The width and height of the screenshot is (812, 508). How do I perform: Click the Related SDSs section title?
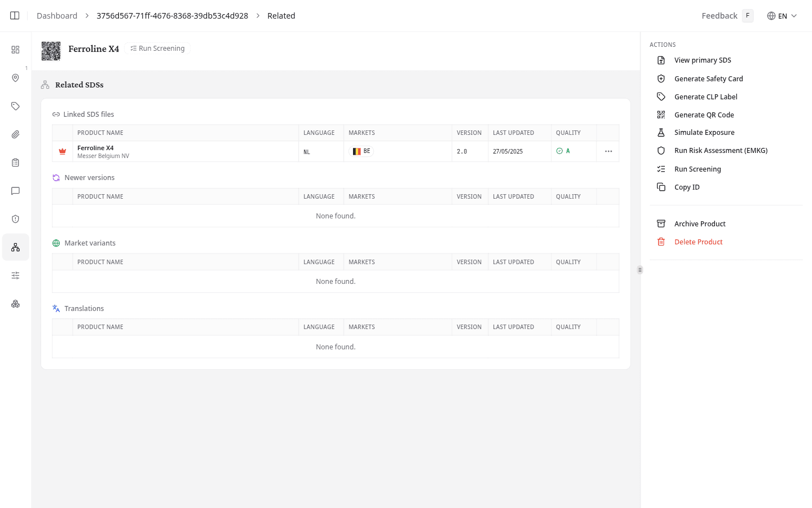80,85
